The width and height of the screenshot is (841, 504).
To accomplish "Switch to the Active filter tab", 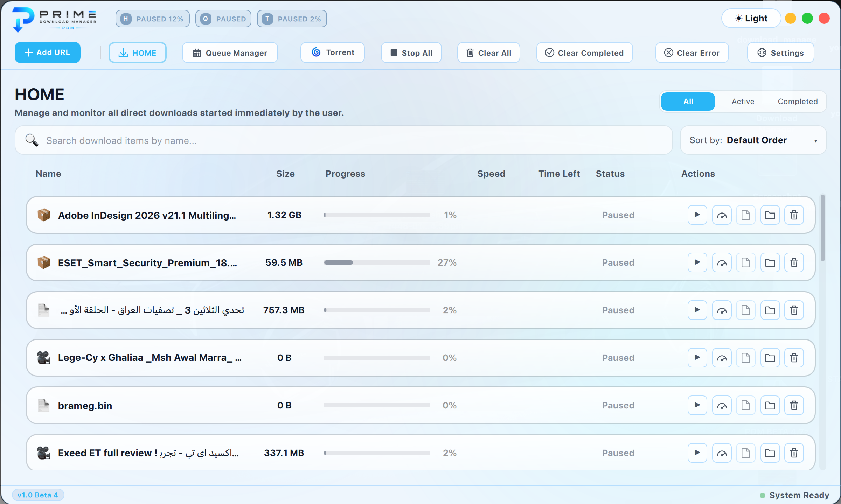I will coord(743,101).
